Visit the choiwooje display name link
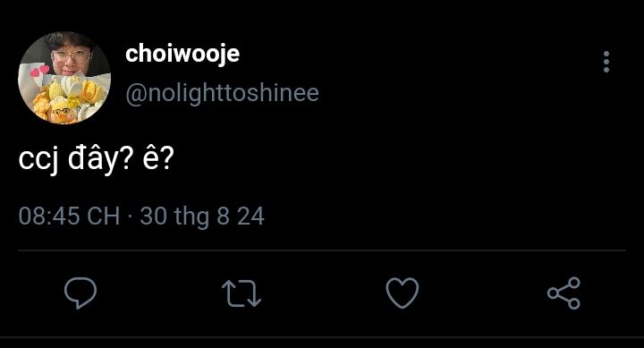 click(182, 54)
